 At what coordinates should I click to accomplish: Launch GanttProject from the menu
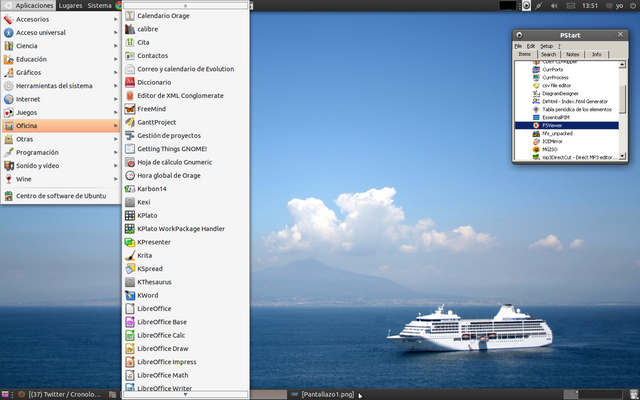[158, 122]
